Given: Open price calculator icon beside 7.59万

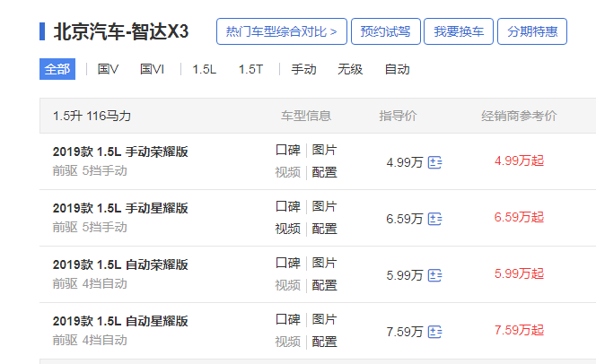Looking at the screenshot, I should click(x=434, y=332).
